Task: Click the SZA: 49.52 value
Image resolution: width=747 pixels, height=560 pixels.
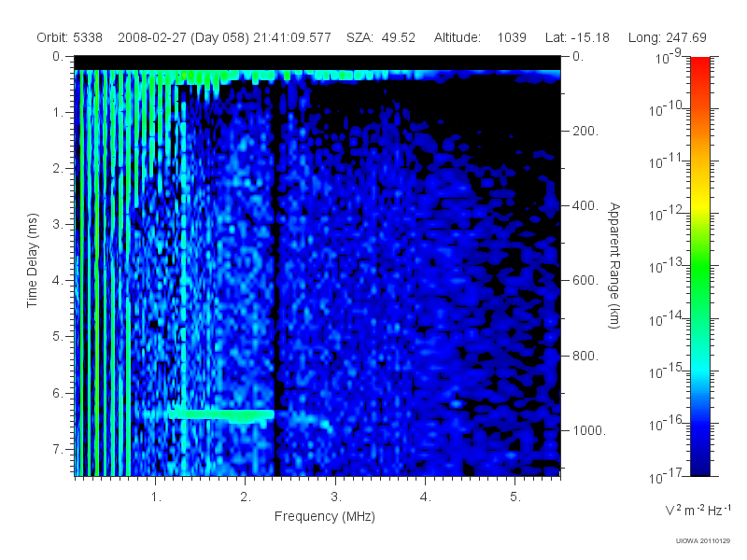Action: (381, 37)
